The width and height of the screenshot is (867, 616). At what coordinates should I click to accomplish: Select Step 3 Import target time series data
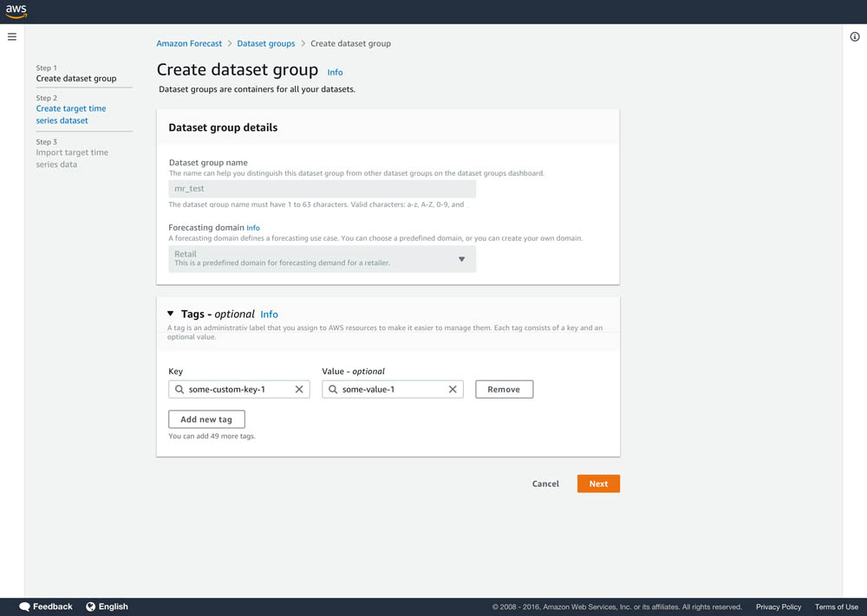point(72,159)
